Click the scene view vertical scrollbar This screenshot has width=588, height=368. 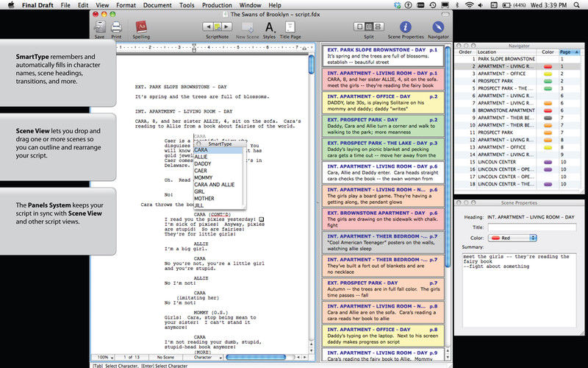pos(448,157)
